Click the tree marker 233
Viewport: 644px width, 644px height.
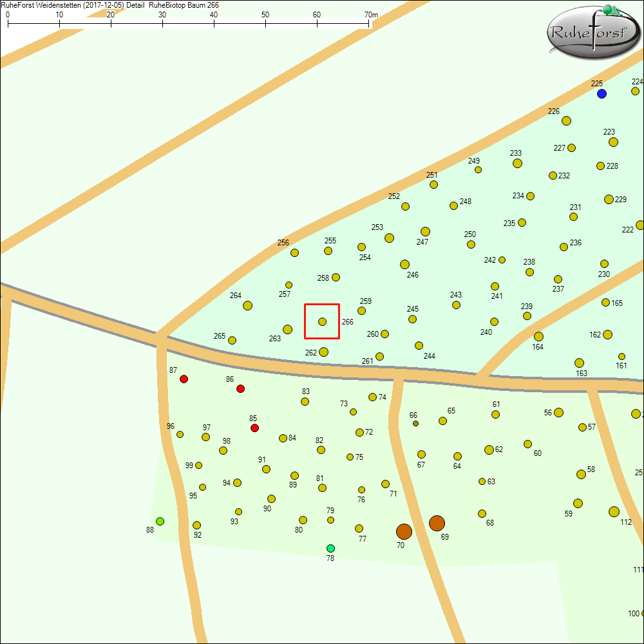coord(517,163)
